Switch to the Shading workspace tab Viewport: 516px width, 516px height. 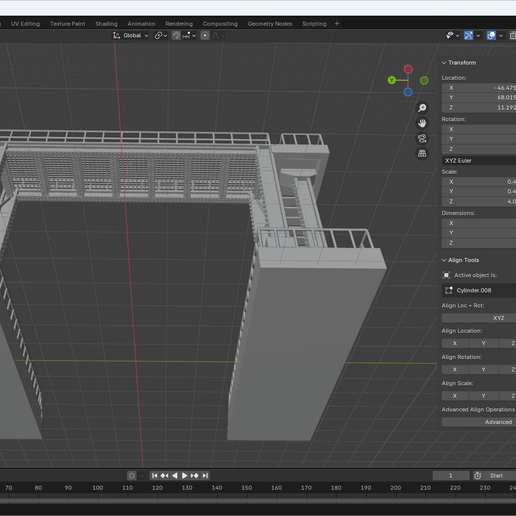pos(106,24)
